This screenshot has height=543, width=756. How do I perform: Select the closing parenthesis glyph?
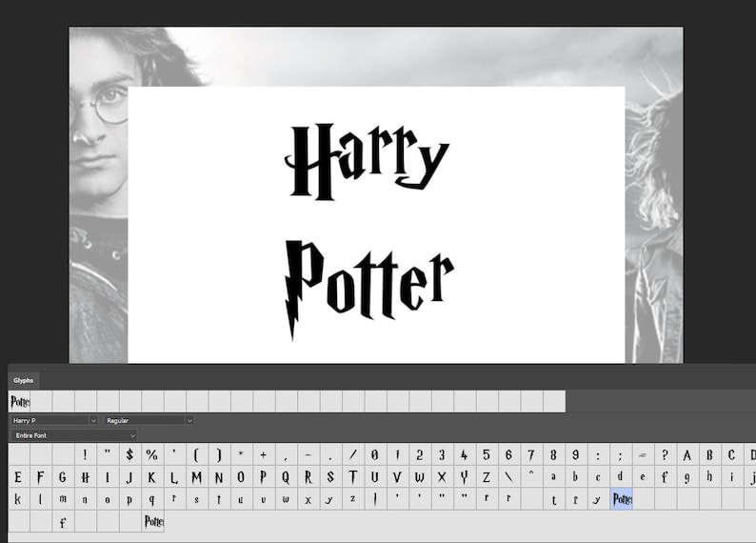219,454
